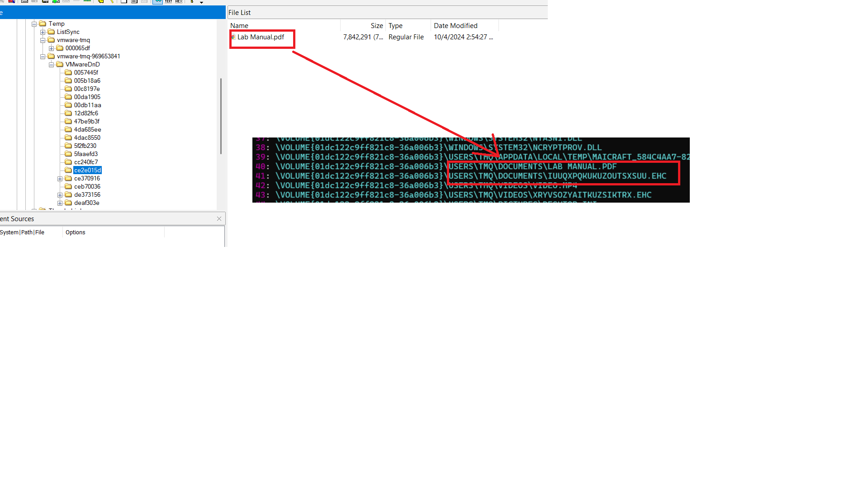The width and height of the screenshot is (868, 488).
Task: Click the highlighted glasses auto-view icon
Action: tap(157, 2)
